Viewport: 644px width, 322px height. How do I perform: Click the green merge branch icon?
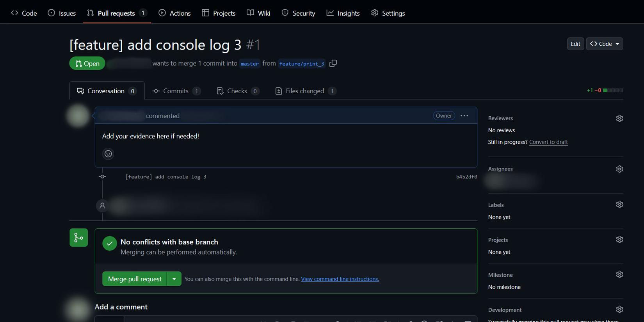pyautogui.click(x=79, y=237)
